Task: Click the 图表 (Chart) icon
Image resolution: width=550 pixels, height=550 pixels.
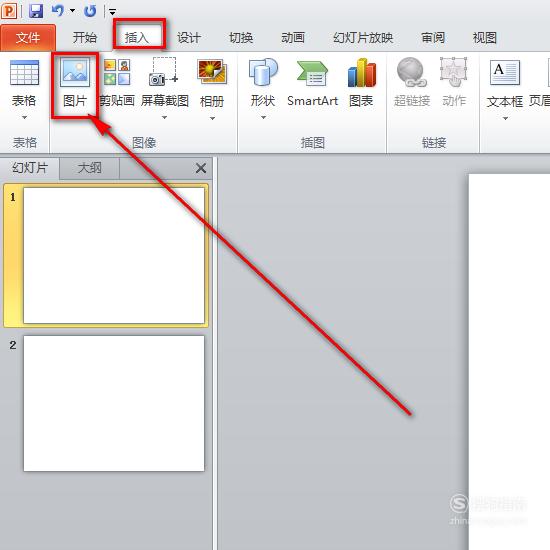Action: (362, 73)
